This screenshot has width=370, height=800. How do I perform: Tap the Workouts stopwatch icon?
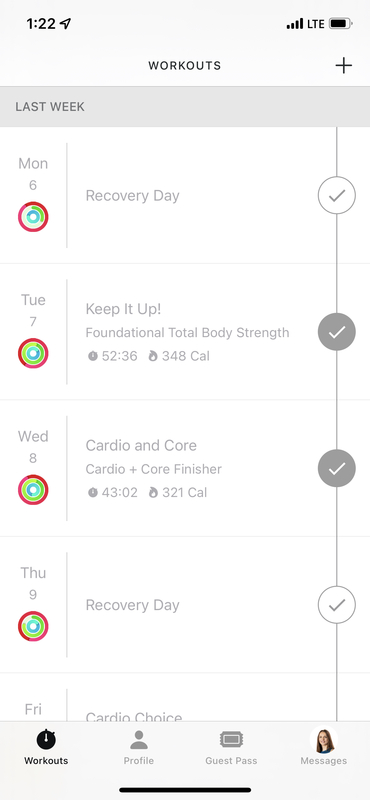click(x=46, y=739)
